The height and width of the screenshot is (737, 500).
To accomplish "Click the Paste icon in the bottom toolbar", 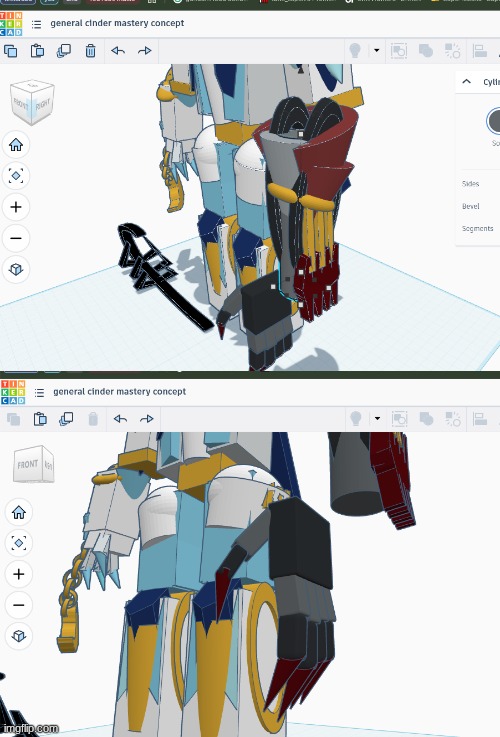I will click(x=40, y=419).
